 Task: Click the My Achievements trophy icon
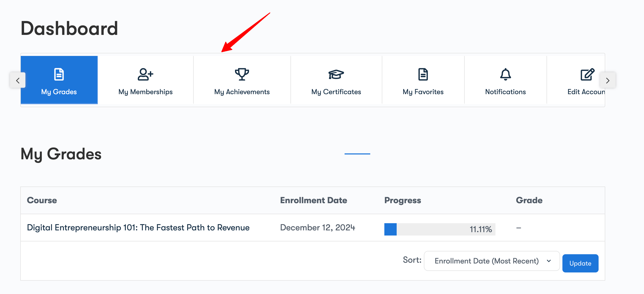tap(242, 74)
